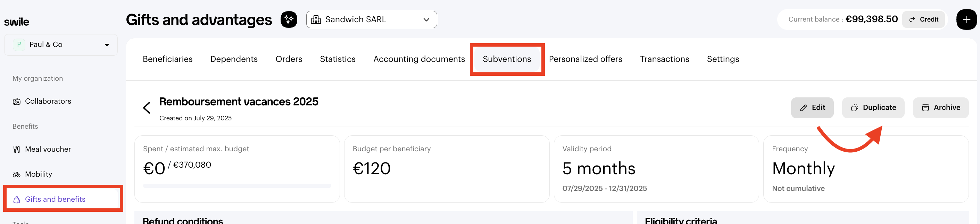Screen dimensions: 980x224
Task: Click the Edit button
Action: click(x=812, y=108)
